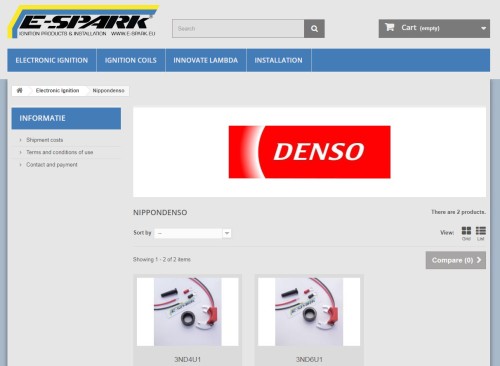Open Terms and conditions of use
Viewport: 500px width, 366px height.
pos(60,152)
